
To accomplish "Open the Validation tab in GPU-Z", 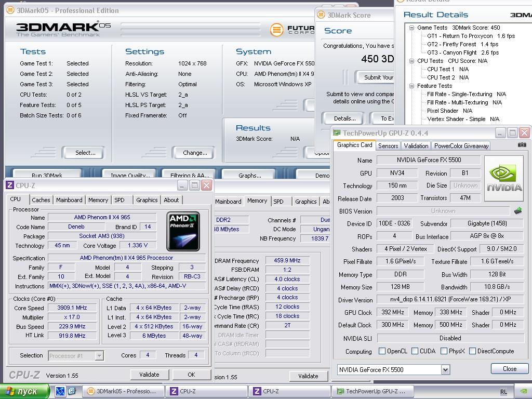I will (x=416, y=145).
